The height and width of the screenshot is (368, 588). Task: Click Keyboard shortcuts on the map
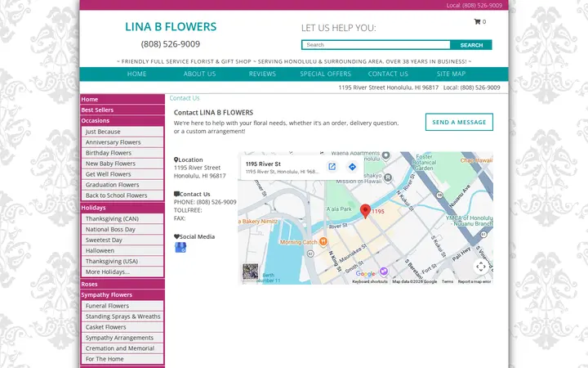tap(370, 281)
